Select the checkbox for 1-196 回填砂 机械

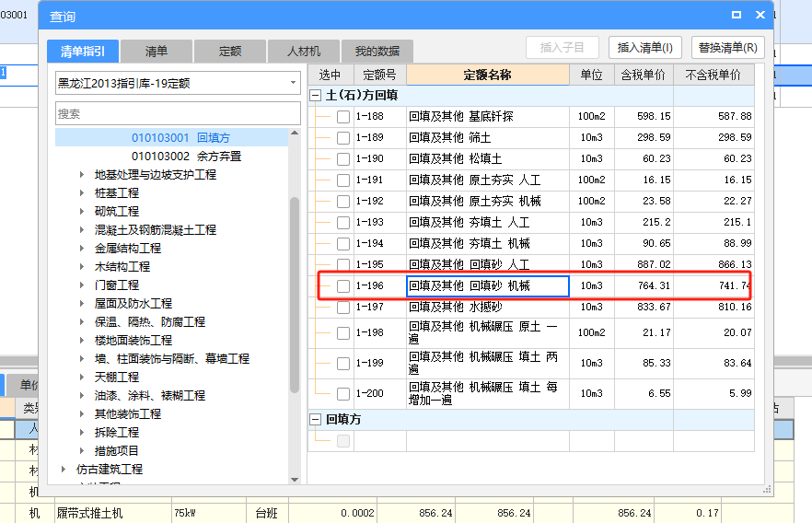tap(342, 285)
